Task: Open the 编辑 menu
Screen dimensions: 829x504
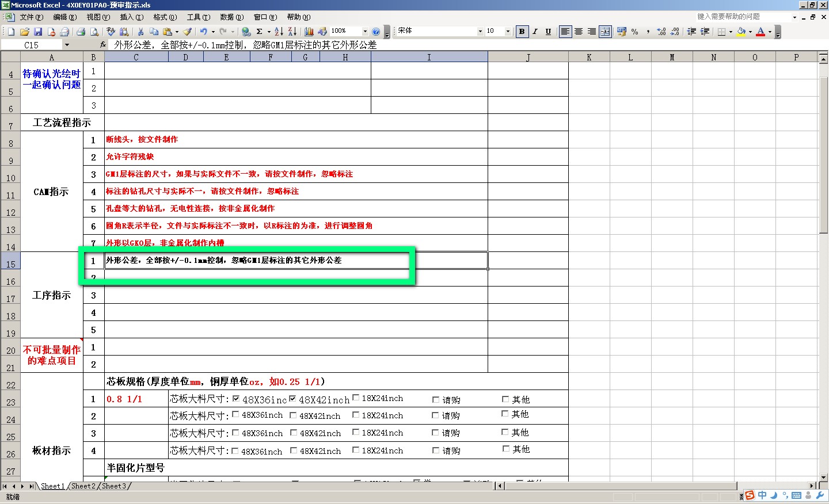Action: 64,17
